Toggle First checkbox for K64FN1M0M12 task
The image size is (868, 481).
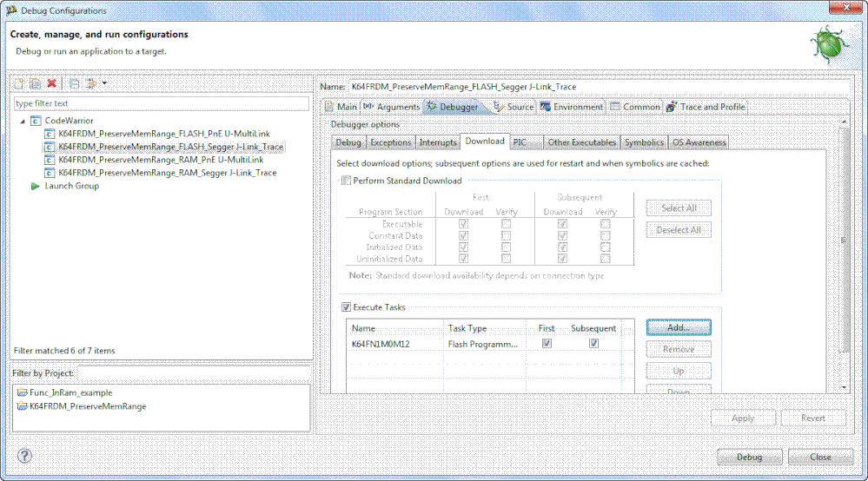[547, 343]
